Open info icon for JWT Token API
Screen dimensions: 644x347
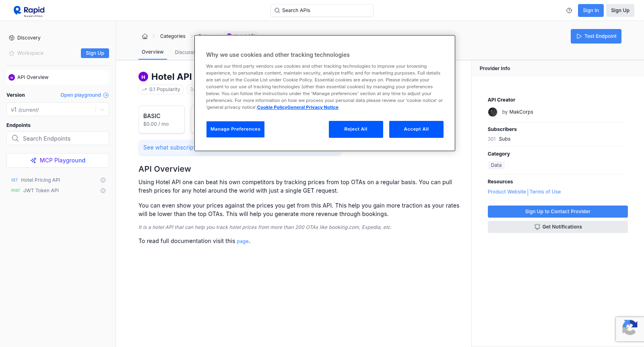pyautogui.click(x=103, y=191)
